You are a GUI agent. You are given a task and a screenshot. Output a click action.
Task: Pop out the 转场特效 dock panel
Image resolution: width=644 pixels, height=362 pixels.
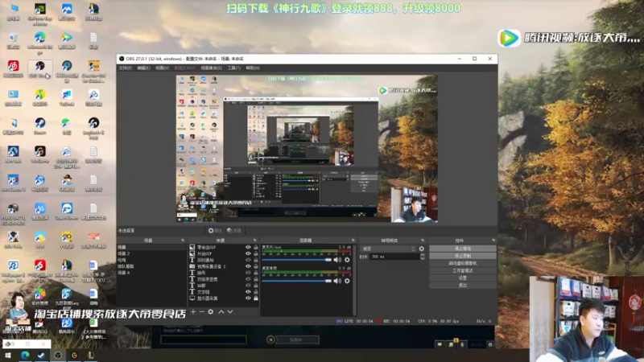pos(423,240)
